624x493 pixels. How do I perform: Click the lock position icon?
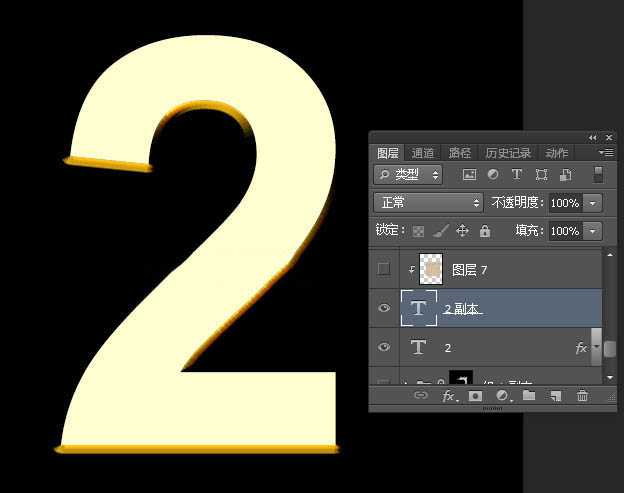click(x=462, y=231)
